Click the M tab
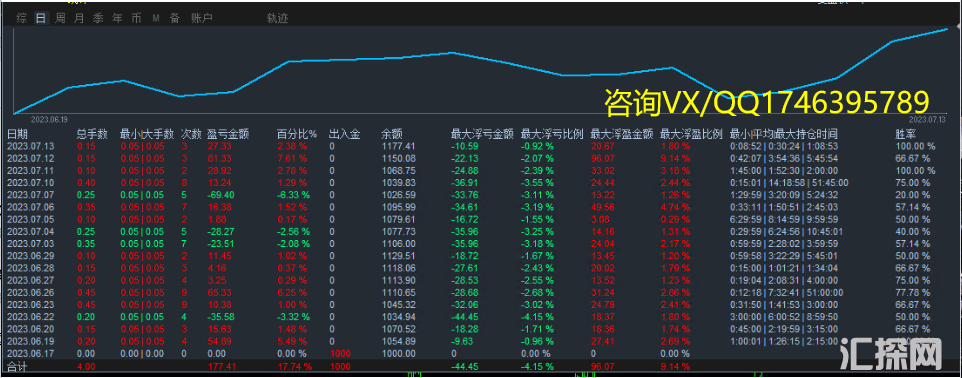 (156, 18)
